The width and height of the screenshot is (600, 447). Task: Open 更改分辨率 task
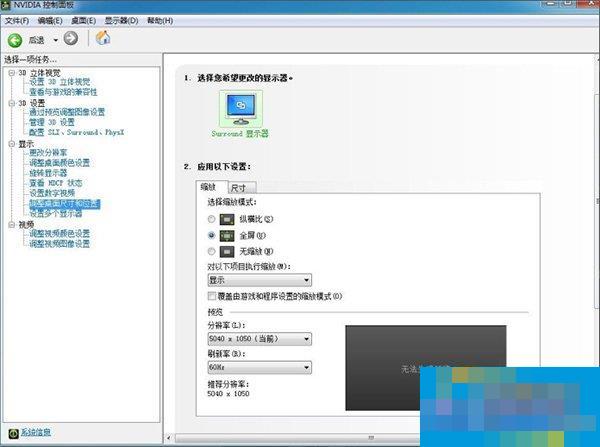tap(48, 153)
